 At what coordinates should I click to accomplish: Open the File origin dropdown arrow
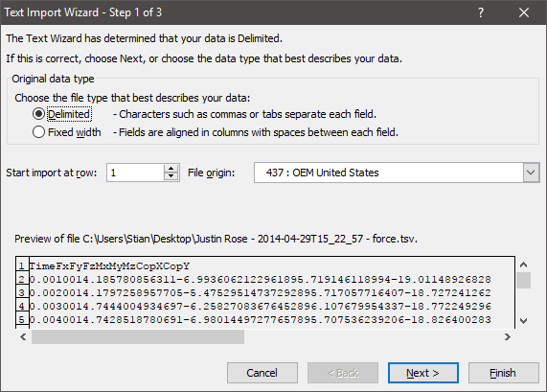point(531,173)
